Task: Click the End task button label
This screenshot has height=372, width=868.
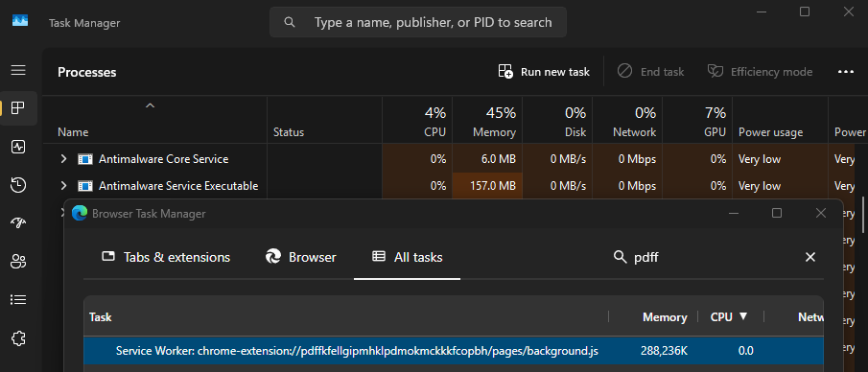Action: point(662,72)
